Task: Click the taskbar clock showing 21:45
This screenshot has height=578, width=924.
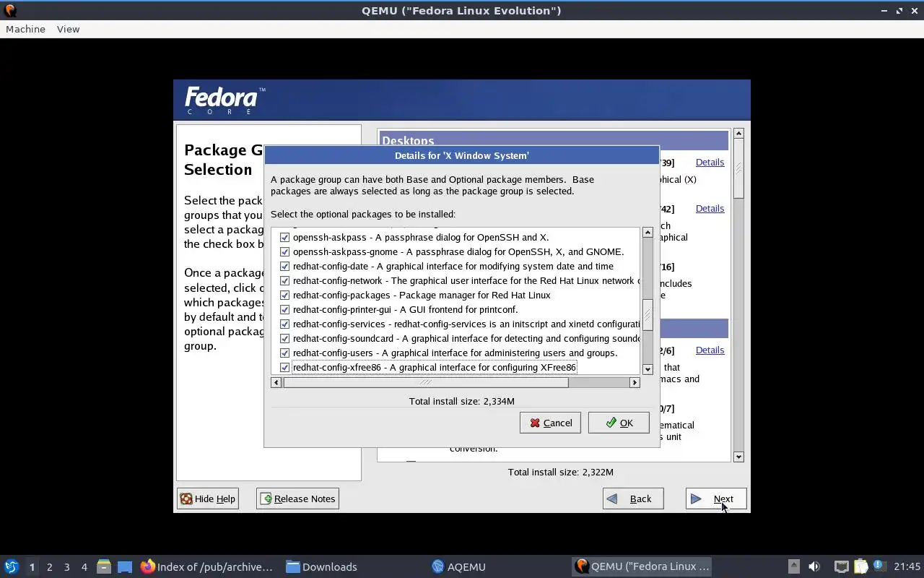Action: 907,567
